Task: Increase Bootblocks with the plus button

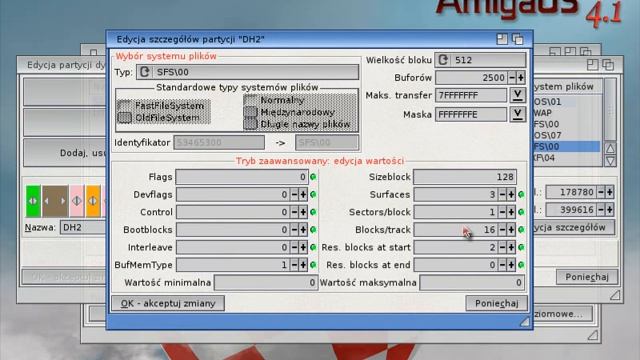Action: click(x=303, y=229)
